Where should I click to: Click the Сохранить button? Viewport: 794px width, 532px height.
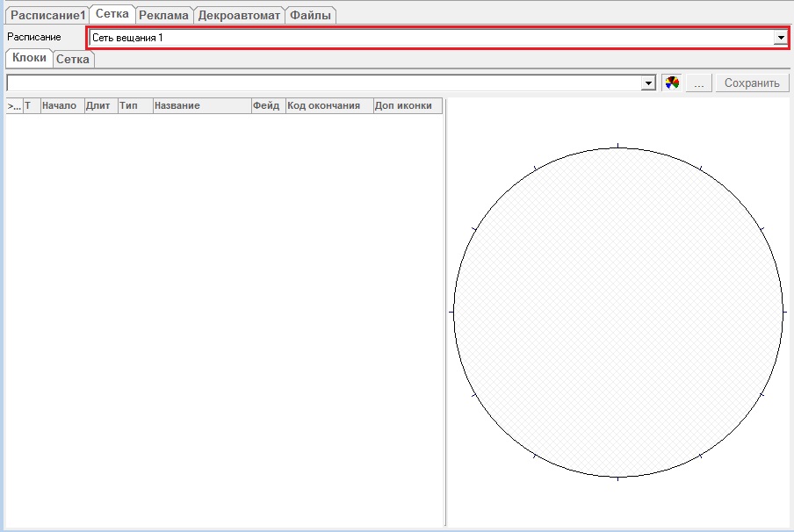click(752, 83)
